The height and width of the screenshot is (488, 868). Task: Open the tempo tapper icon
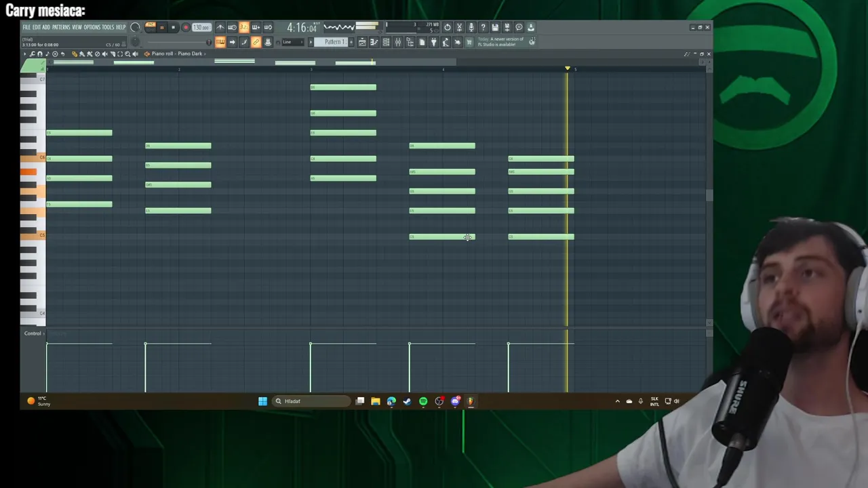point(446,42)
